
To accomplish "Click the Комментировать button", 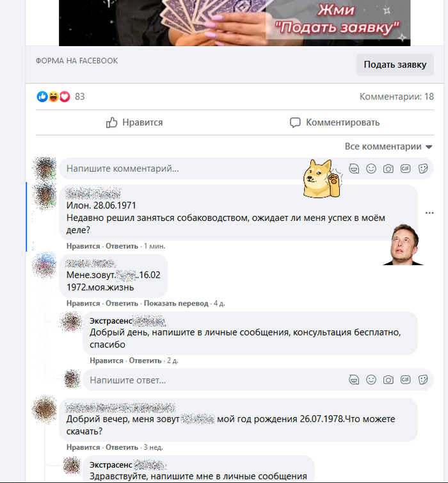I will (335, 122).
